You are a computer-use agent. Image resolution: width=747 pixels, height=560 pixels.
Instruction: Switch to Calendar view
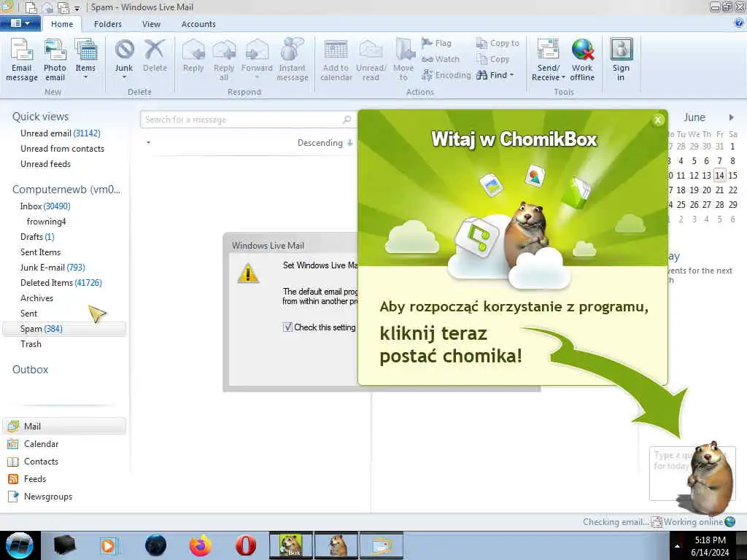click(x=33, y=444)
